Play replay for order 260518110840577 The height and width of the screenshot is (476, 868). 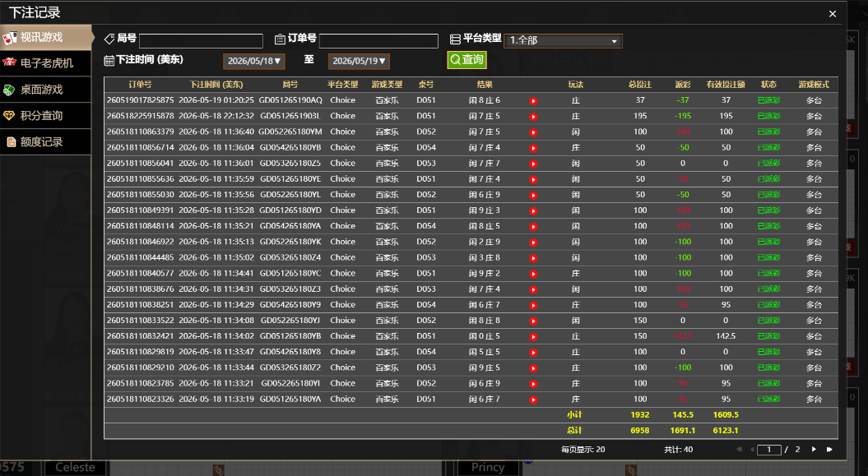533,274
